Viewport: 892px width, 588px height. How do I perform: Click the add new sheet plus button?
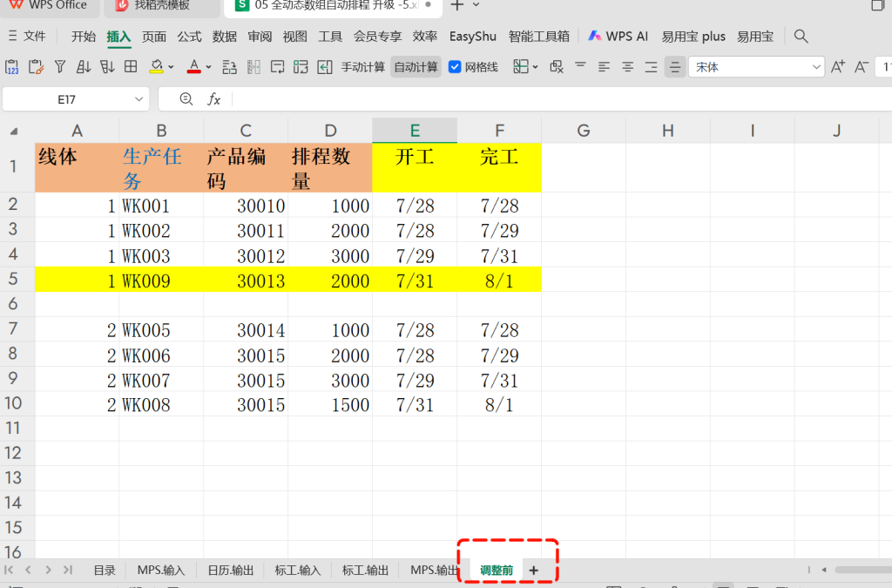[x=534, y=571]
